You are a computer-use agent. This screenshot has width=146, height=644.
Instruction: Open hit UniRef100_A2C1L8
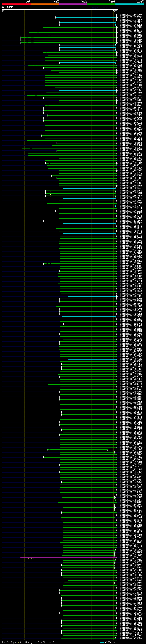coord(131,22)
